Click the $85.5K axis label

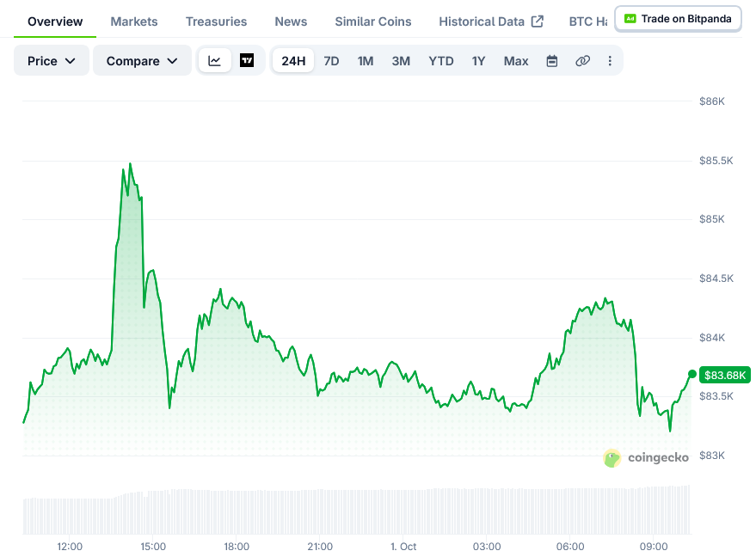(x=716, y=161)
